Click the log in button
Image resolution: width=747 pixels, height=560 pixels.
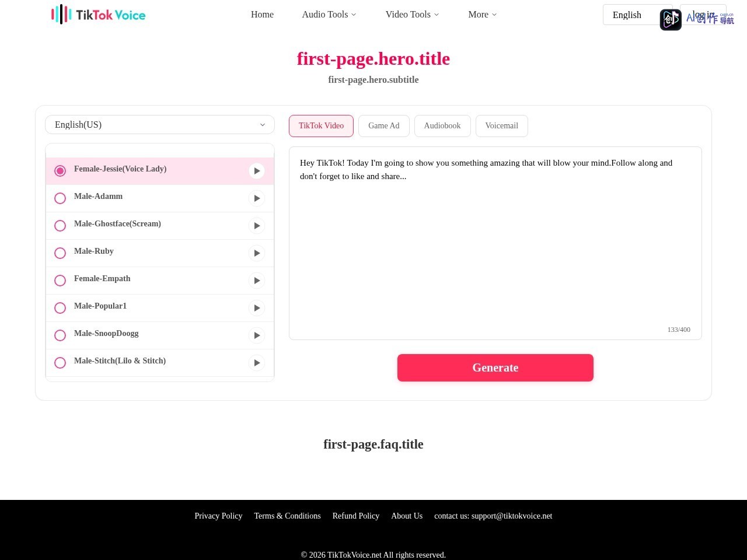tap(703, 15)
